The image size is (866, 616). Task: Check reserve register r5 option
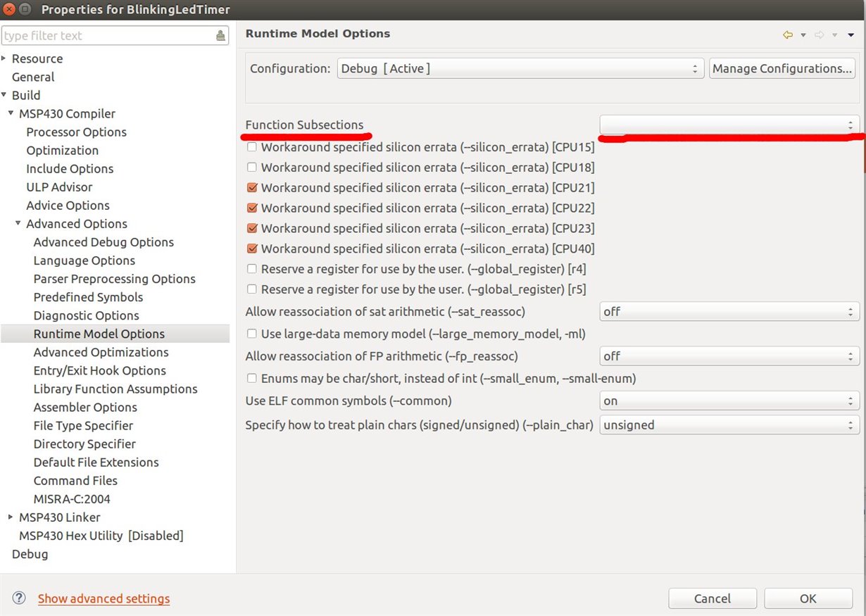(252, 289)
